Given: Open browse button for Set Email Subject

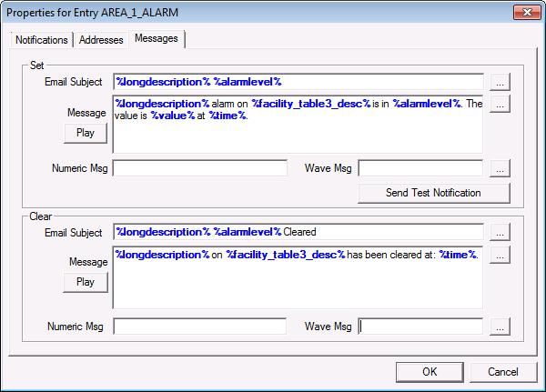Looking at the screenshot, I should pos(500,82).
